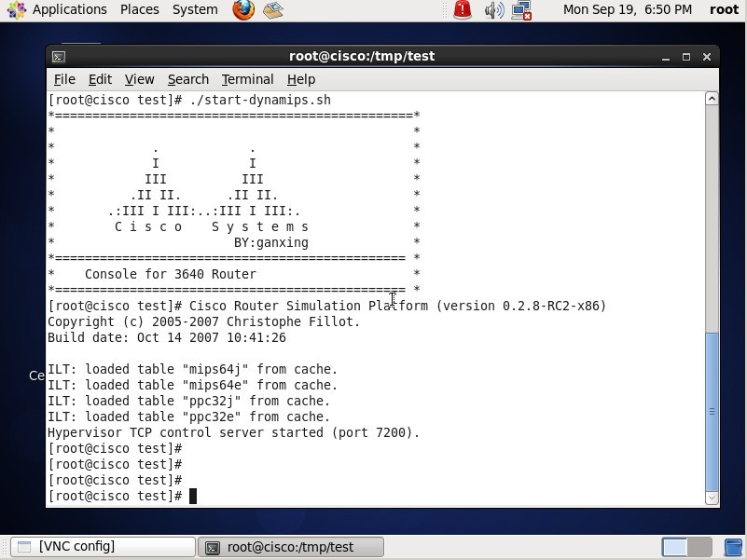Click the terminal scrollbar down arrow

click(712, 499)
